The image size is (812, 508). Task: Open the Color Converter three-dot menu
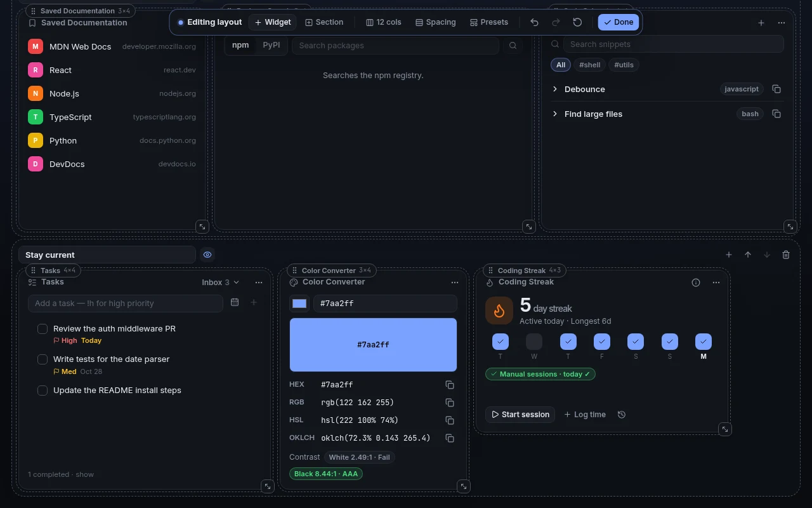click(455, 282)
